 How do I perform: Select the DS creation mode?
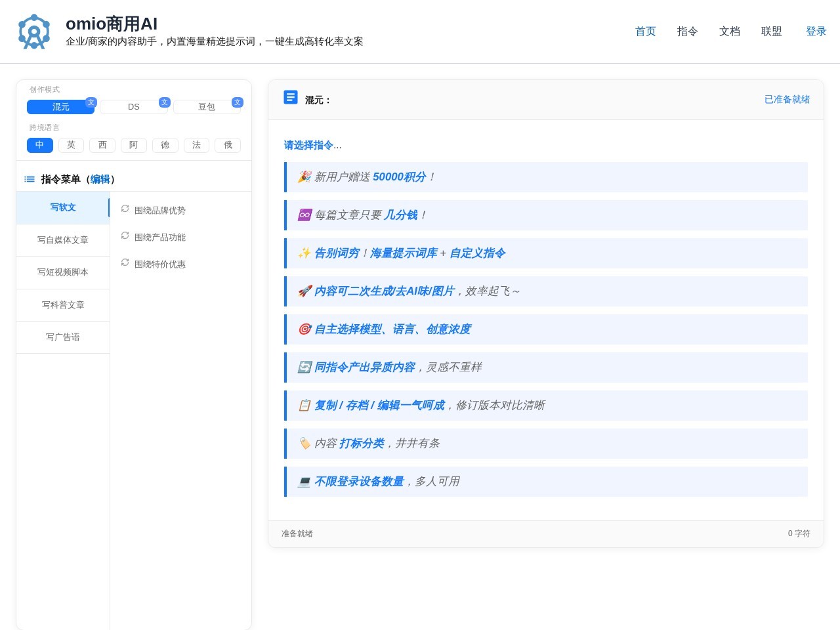pos(134,107)
